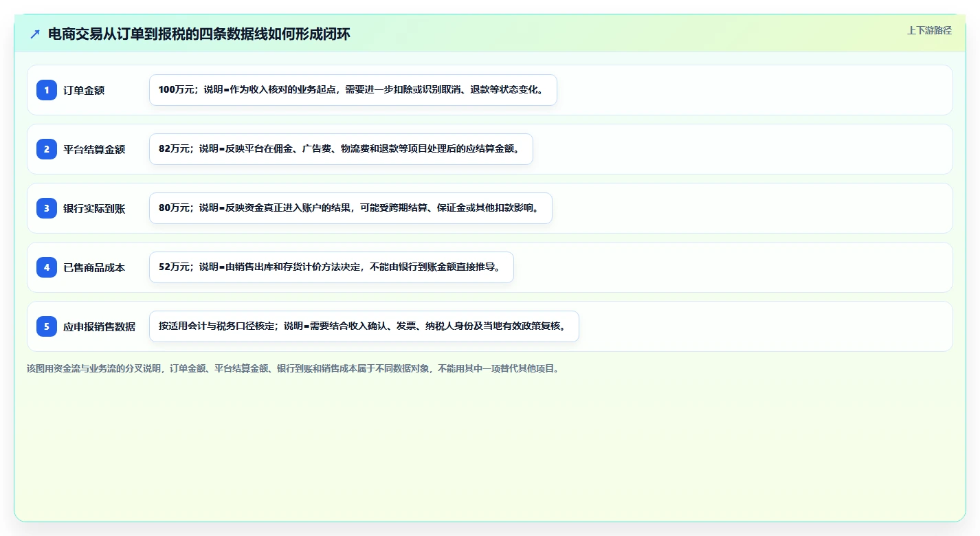Click the number 5 step badge
This screenshot has height=536, width=980.
[47, 326]
